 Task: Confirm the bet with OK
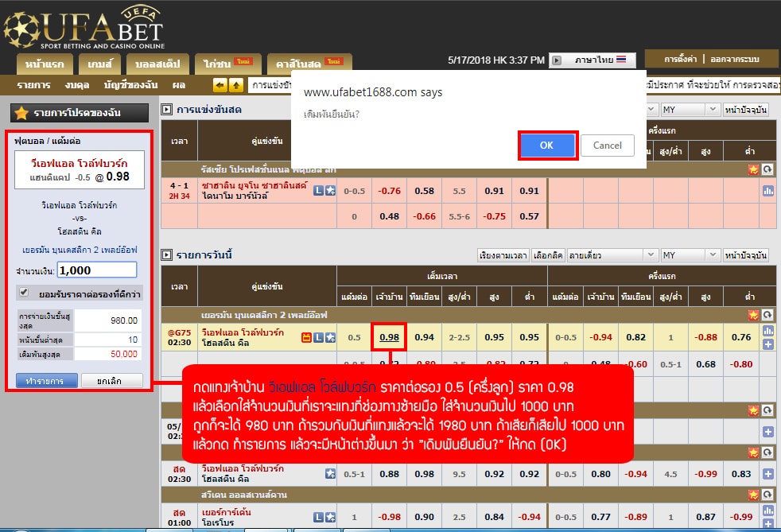(x=547, y=146)
